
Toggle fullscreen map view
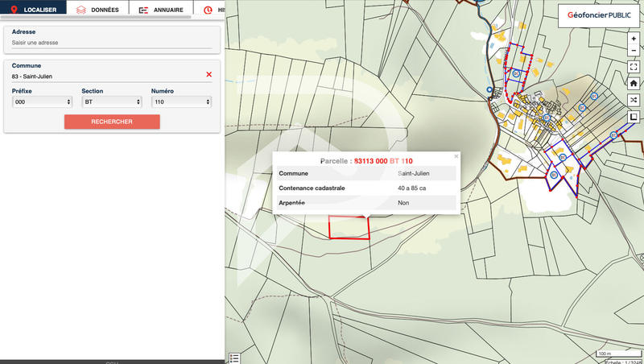[634, 67]
